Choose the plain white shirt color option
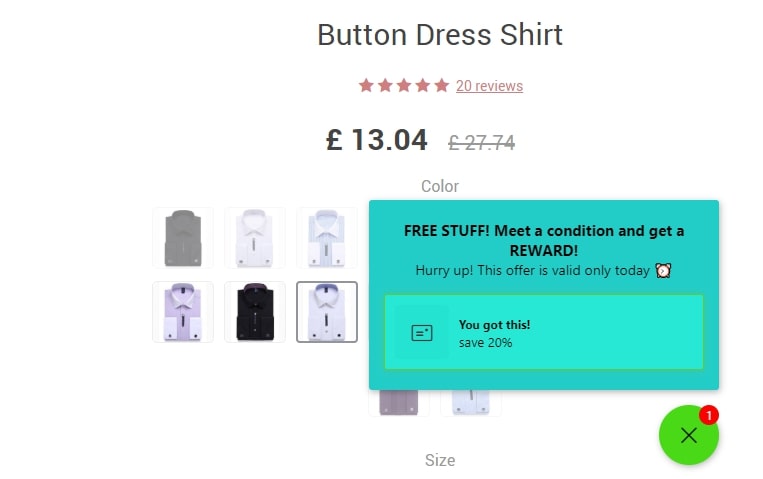This screenshot has width=763, height=479. (x=255, y=238)
